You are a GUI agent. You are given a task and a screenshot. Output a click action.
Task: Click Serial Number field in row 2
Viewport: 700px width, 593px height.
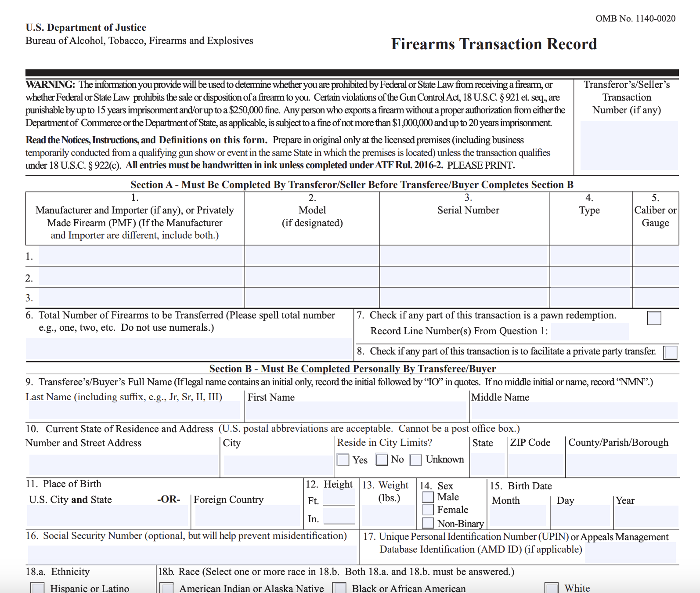(464, 277)
